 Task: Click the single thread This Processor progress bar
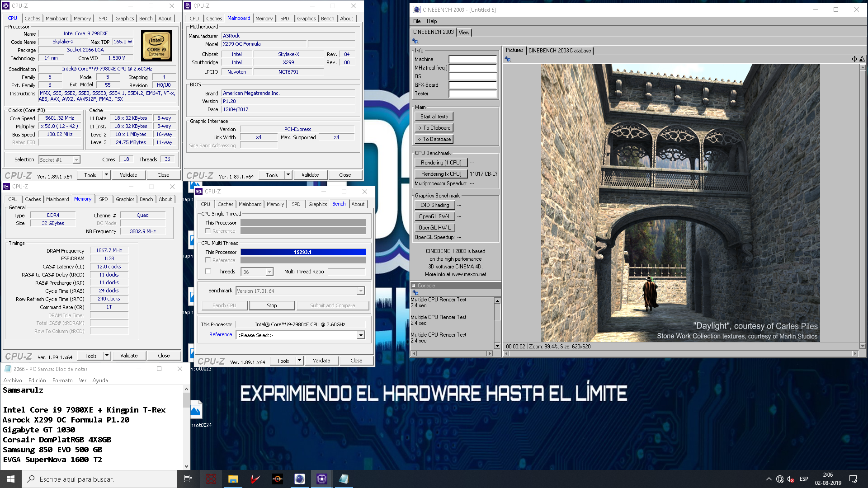coord(303,223)
